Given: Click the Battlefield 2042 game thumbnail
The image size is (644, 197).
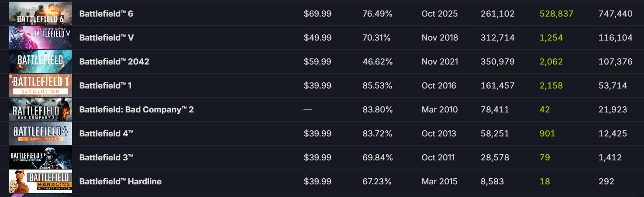Looking at the screenshot, I should [41, 61].
